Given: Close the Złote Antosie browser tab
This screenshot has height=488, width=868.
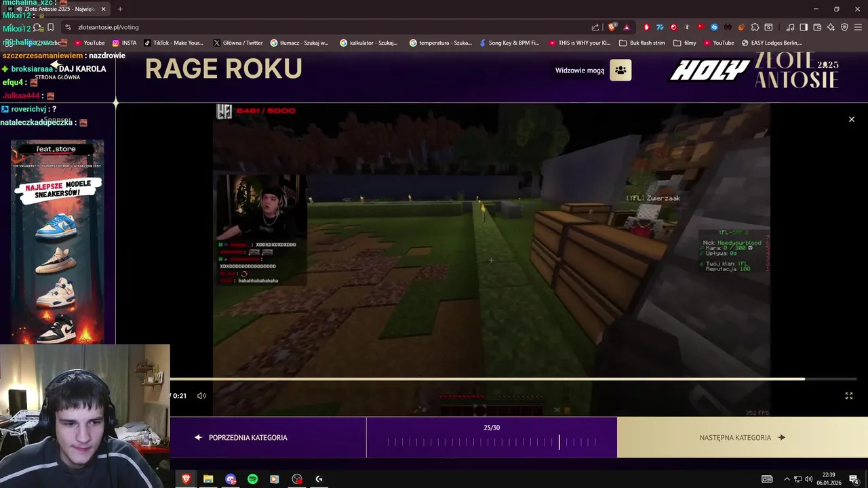Looking at the screenshot, I should point(103,9).
